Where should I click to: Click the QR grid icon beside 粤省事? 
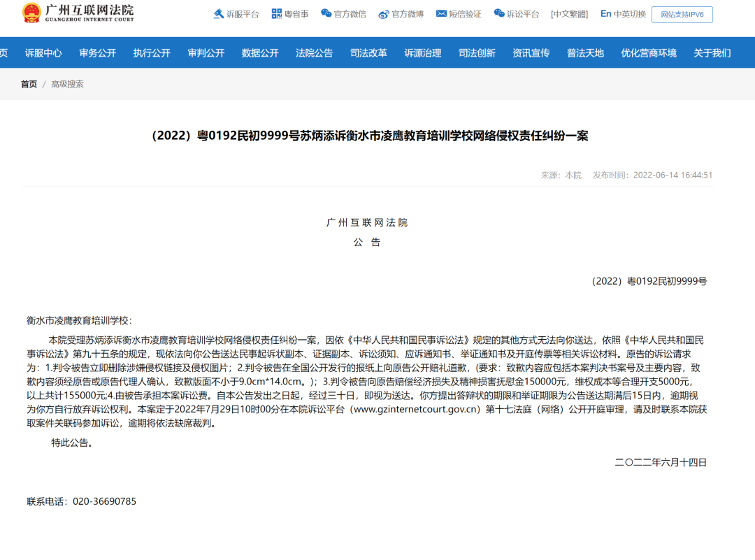coord(276,14)
